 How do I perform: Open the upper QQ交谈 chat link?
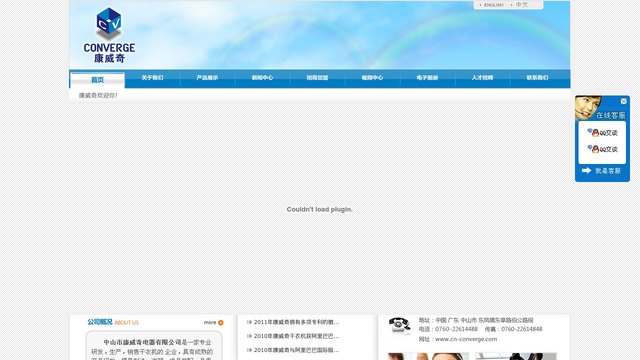(x=602, y=133)
